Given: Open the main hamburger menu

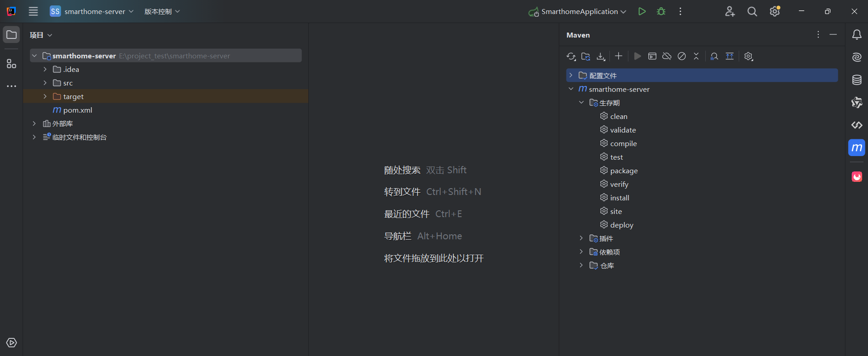Looking at the screenshot, I should pos(33,11).
